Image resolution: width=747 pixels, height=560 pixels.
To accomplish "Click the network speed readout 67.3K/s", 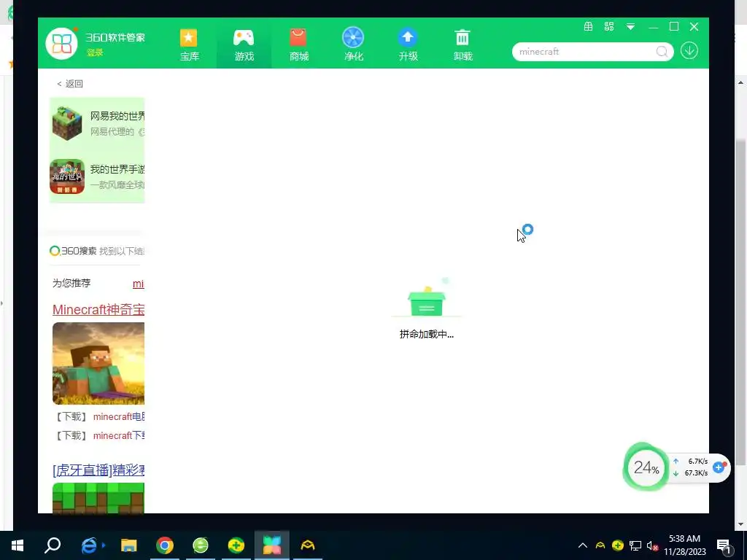I will pyautogui.click(x=695, y=472).
